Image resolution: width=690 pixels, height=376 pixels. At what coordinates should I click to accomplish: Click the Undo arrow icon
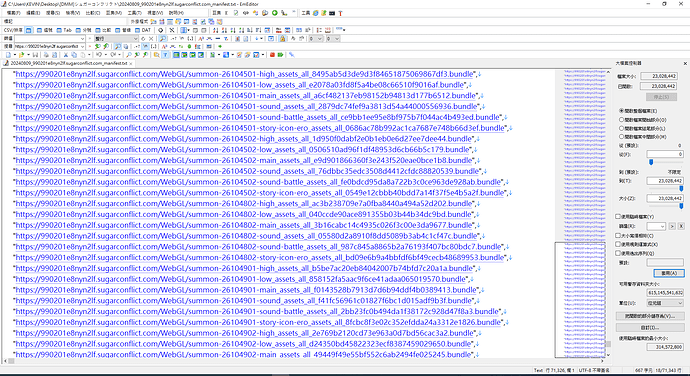pos(99,55)
